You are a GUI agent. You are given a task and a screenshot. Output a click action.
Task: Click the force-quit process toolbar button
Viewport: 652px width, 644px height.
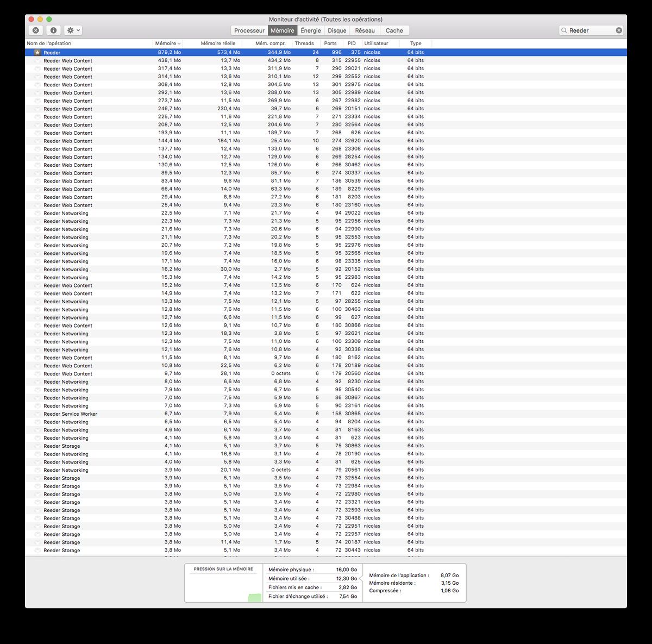pyautogui.click(x=36, y=30)
